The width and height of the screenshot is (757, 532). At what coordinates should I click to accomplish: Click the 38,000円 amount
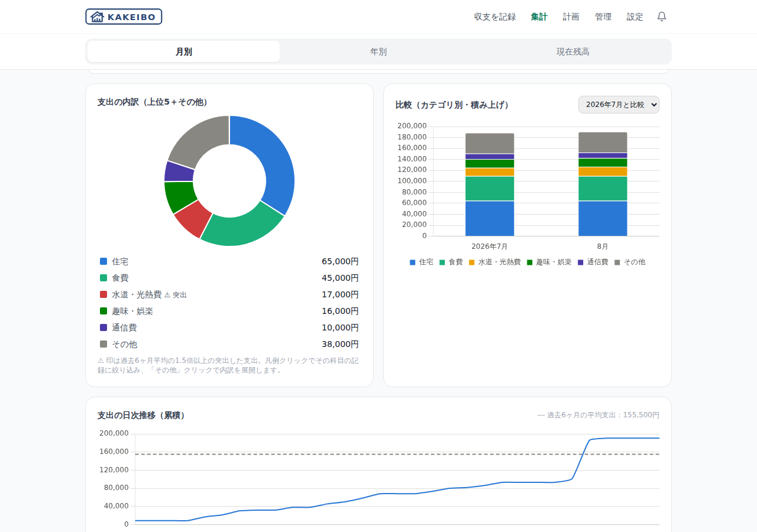[x=340, y=344]
